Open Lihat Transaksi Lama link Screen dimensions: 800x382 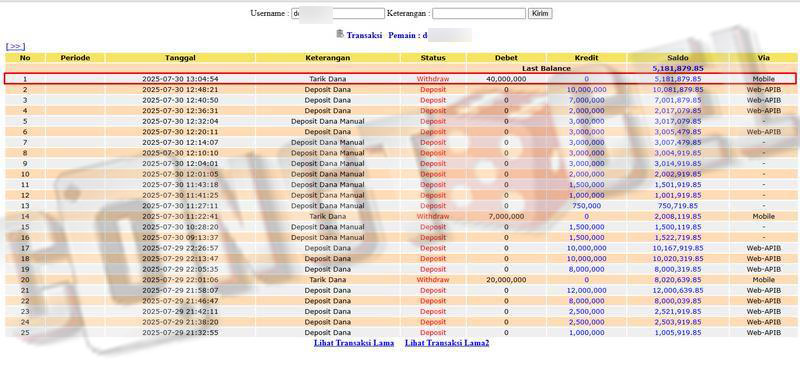coord(354,343)
